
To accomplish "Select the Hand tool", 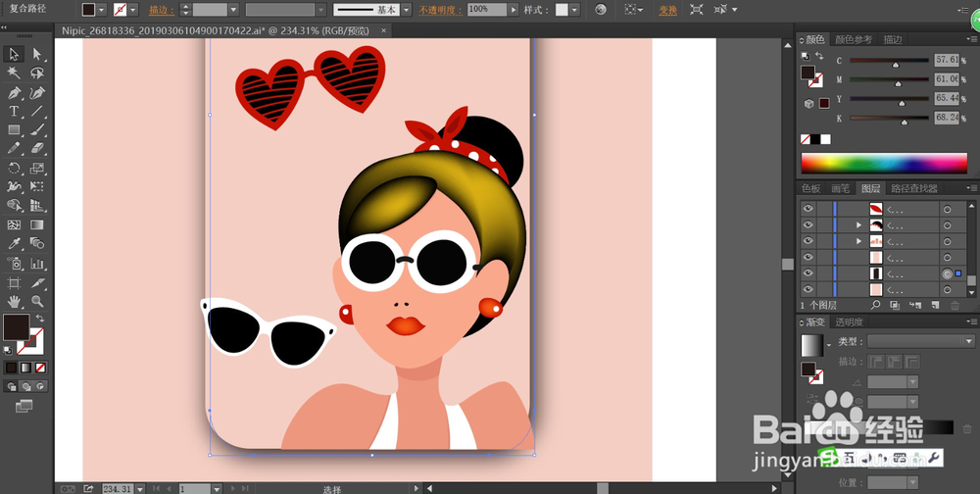I will [13, 302].
